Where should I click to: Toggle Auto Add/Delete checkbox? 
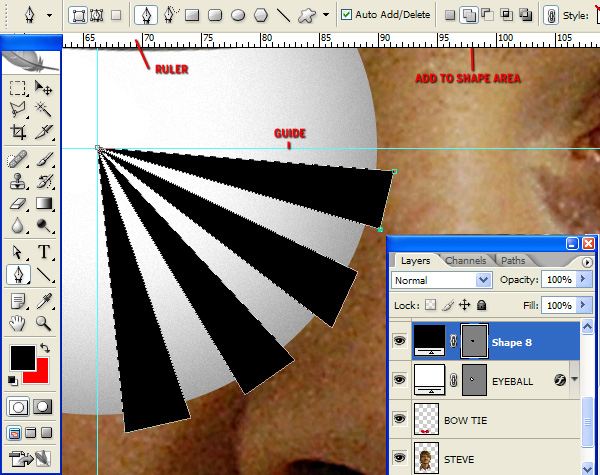tap(346, 15)
